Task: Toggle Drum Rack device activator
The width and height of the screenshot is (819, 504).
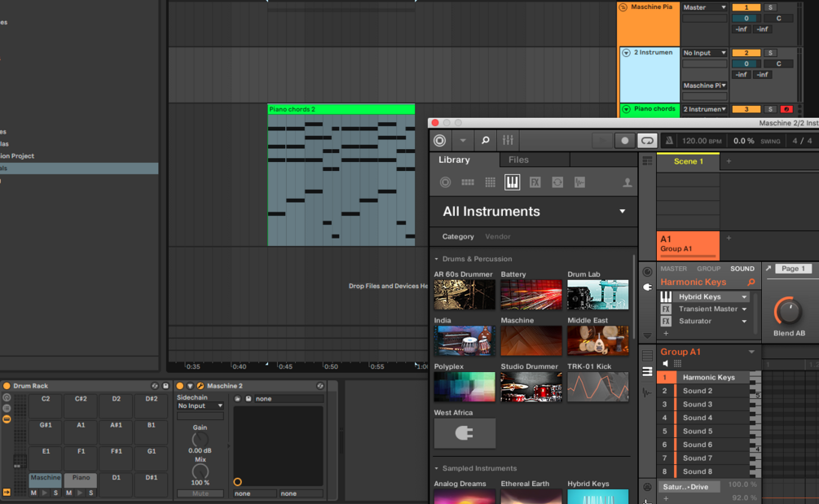Action: (x=7, y=386)
